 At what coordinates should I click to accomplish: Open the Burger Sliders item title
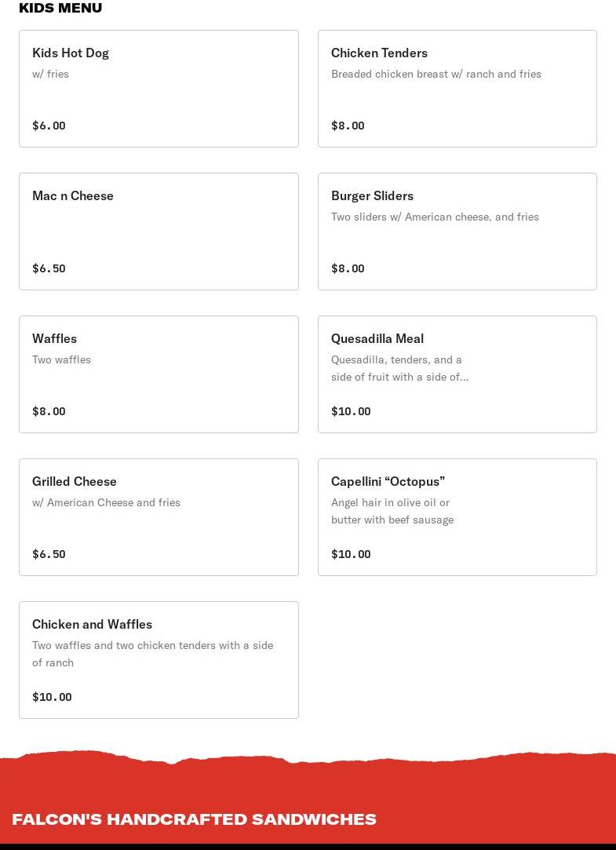372,195
